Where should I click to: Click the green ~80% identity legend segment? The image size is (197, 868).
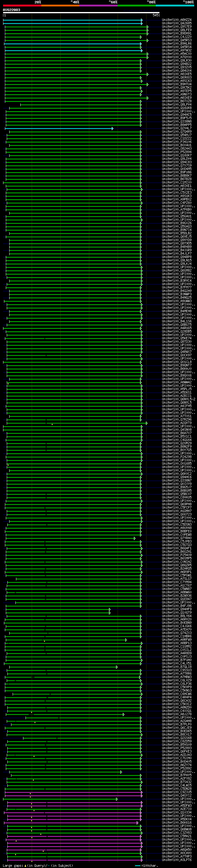click(137, 6)
